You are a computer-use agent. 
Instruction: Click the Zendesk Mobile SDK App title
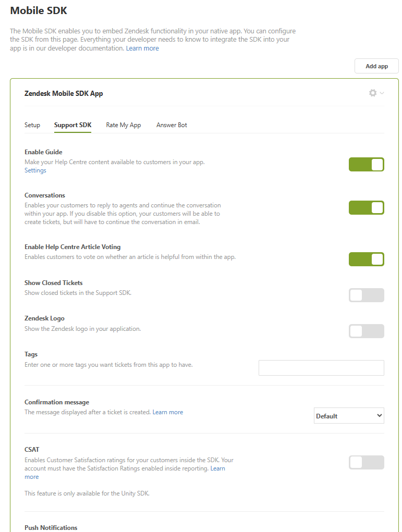coord(64,94)
